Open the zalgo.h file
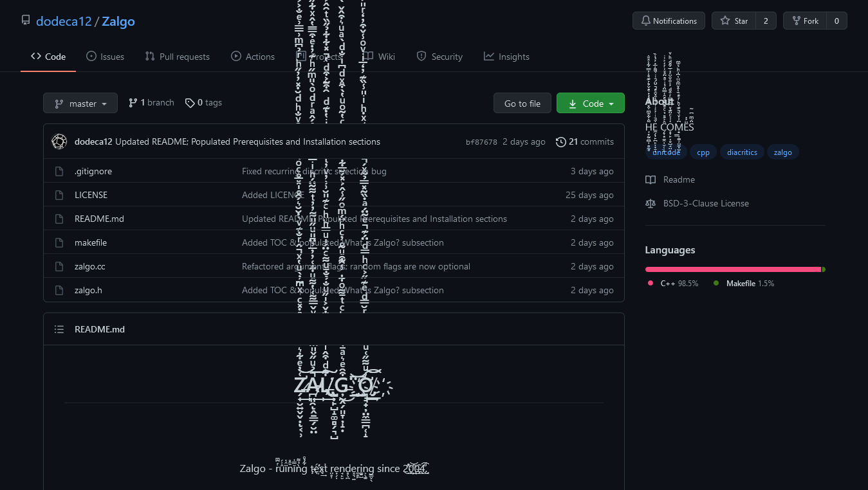Image resolution: width=868 pixels, height=490 pixels. 88,290
